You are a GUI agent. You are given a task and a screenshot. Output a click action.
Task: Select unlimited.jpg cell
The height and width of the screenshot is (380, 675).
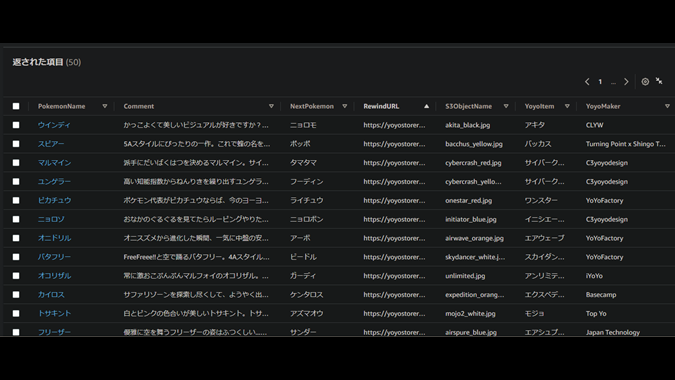click(465, 276)
